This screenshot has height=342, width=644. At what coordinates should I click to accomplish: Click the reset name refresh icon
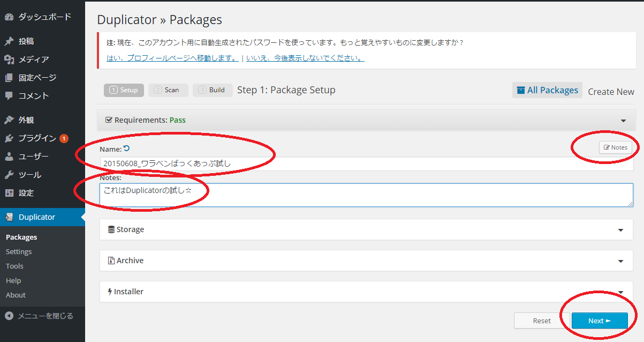click(126, 148)
